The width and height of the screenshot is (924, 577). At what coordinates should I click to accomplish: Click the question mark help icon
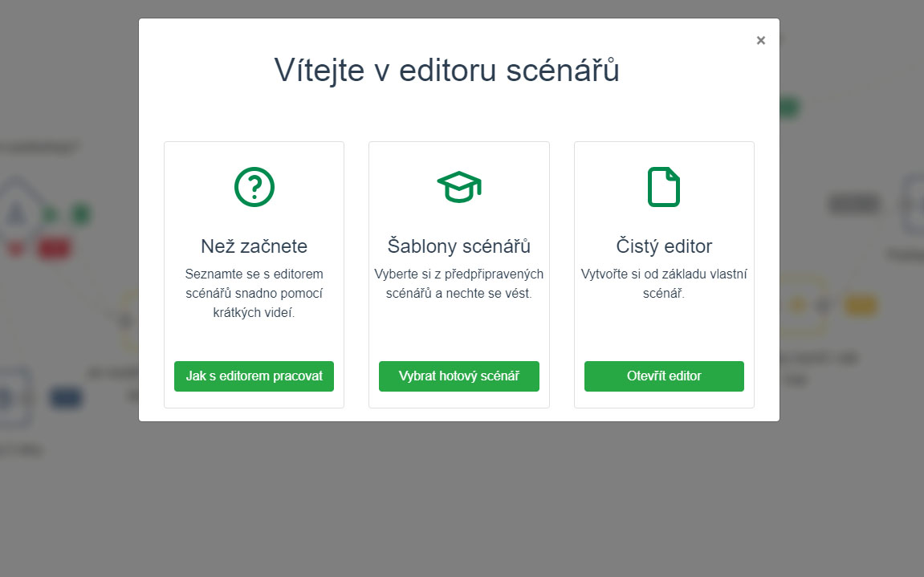(254, 187)
